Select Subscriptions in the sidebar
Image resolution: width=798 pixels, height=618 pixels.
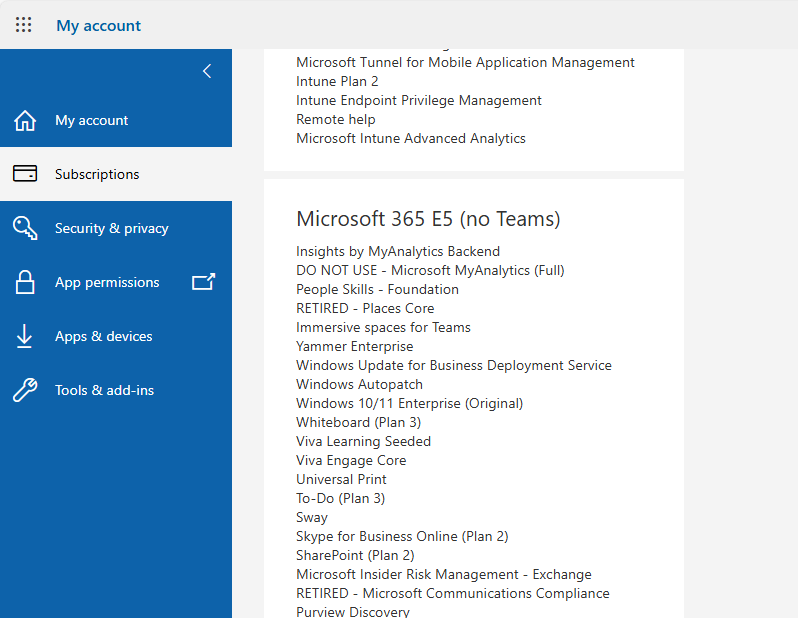tap(116, 174)
